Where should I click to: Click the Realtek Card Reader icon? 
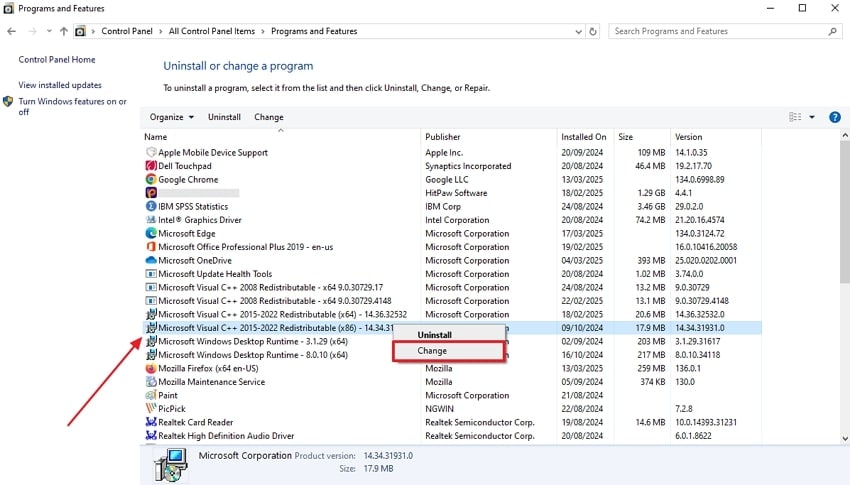pyautogui.click(x=151, y=422)
